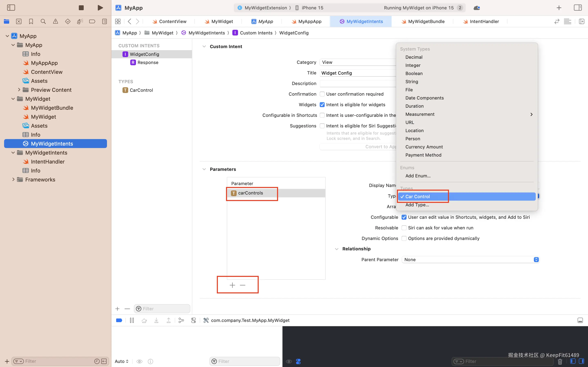Image resolution: width=588 pixels, height=367 pixels.
Task: Toggle the right inspector panel icon
Action: 578,8
